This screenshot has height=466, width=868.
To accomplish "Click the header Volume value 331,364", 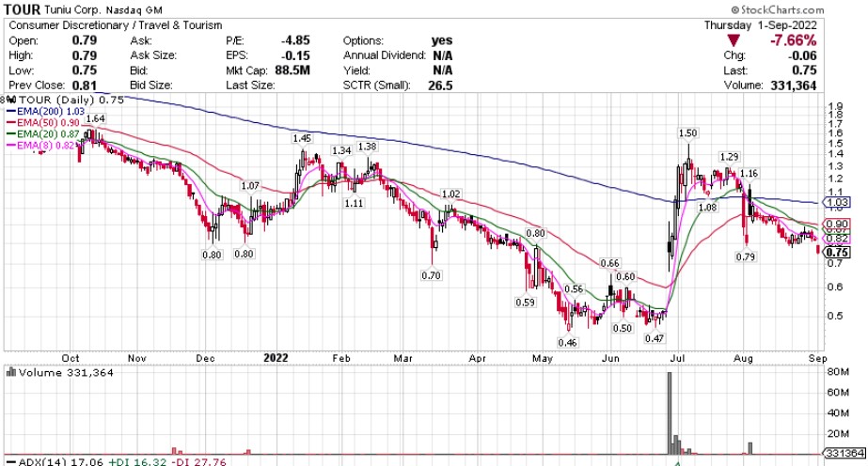I will point(794,85).
